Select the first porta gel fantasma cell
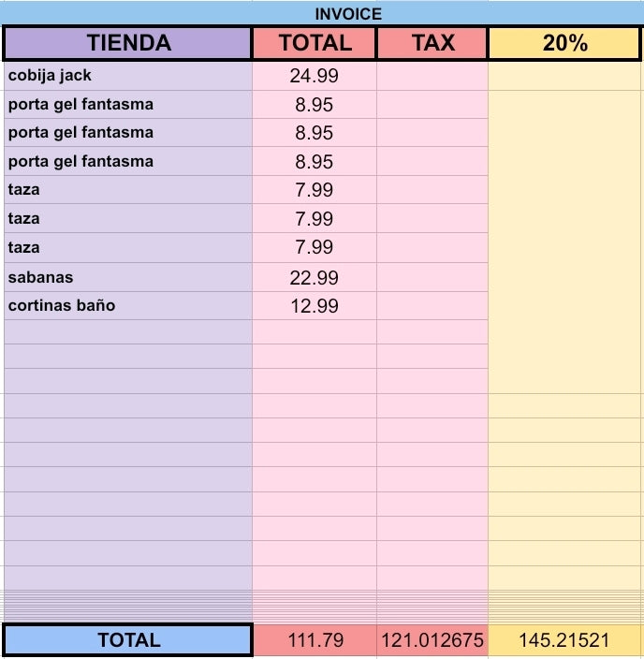Viewport: 644px width, 659px height. 128,105
